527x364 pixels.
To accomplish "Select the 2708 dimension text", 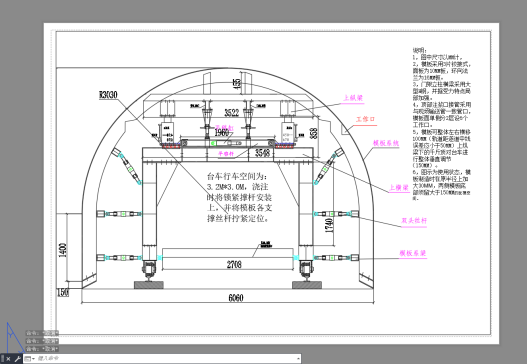I will tap(234, 265).
